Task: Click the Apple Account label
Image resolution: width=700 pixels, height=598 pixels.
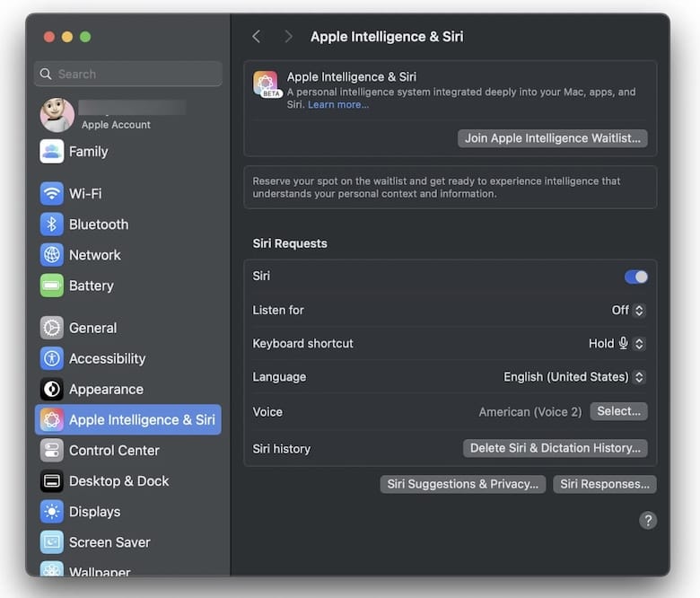Action: (x=116, y=125)
